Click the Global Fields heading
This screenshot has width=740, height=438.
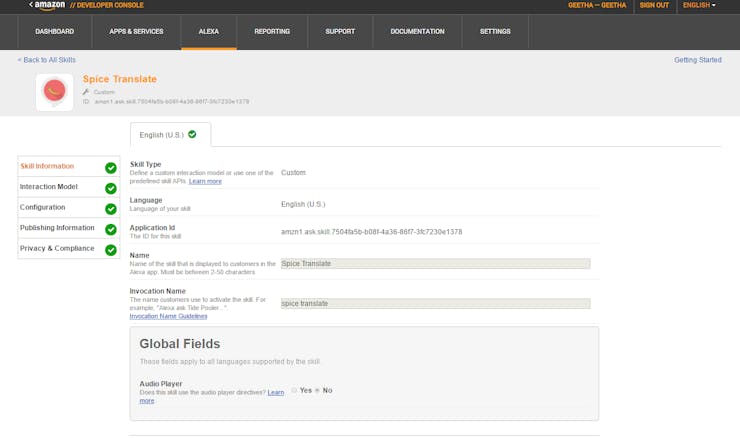180,344
